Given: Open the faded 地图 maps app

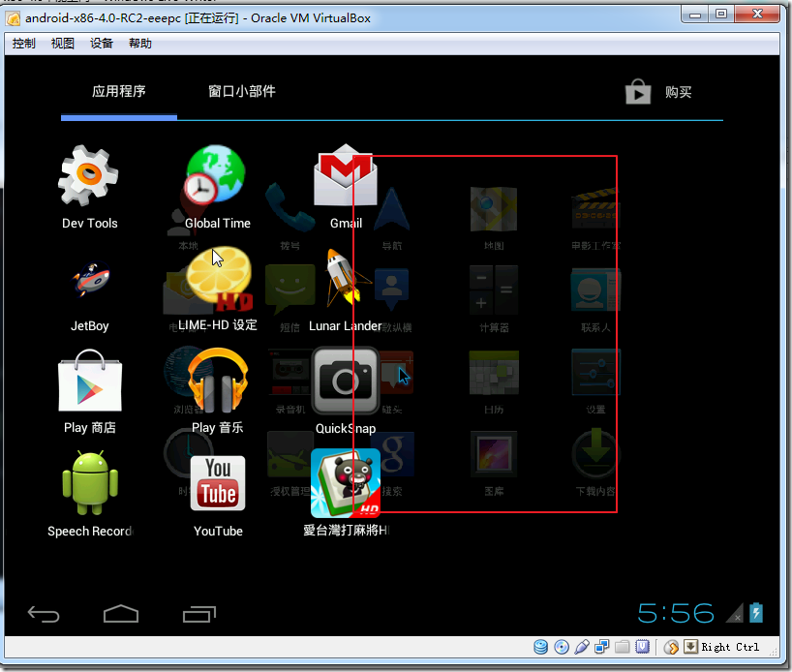Looking at the screenshot, I should tap(494, 208).
